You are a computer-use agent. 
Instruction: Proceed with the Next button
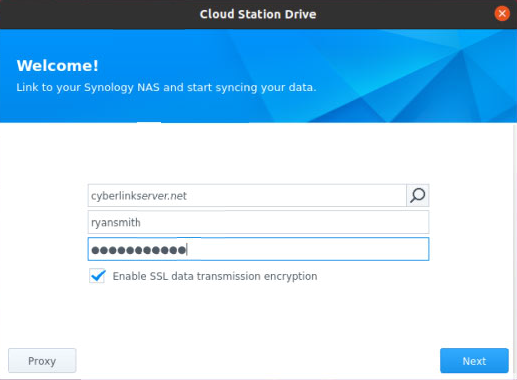pos(474,361)
